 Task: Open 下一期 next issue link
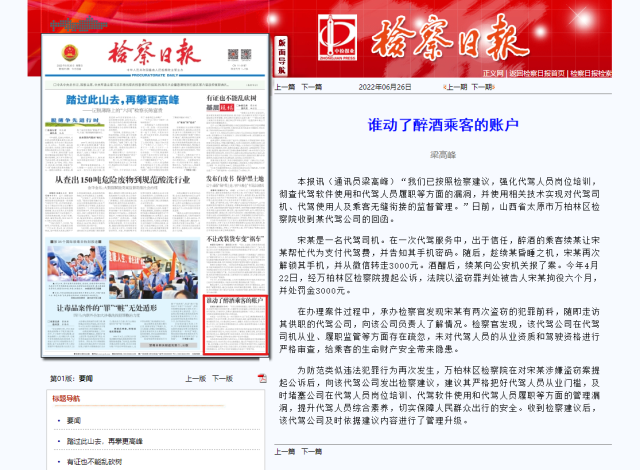pos(483,87)
